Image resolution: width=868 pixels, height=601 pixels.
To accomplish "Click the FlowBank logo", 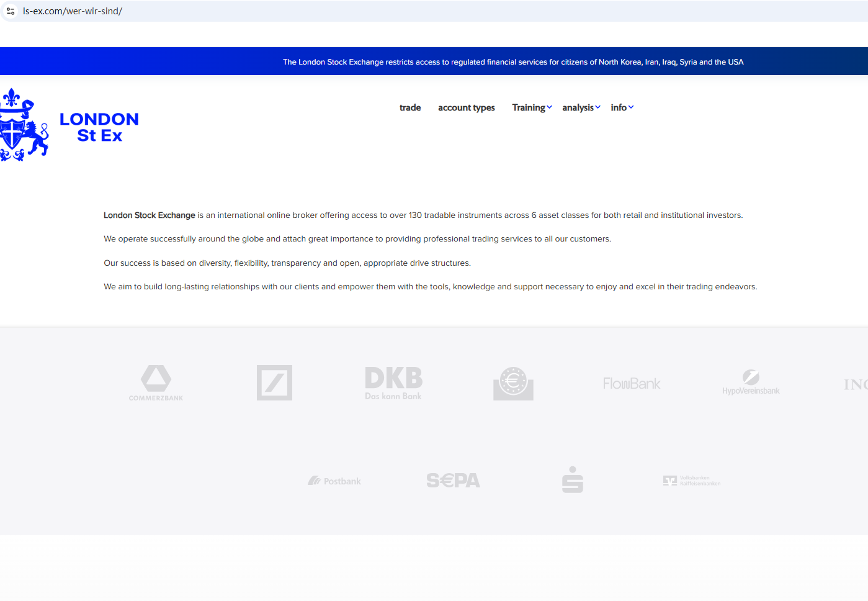I will [632, 384].
